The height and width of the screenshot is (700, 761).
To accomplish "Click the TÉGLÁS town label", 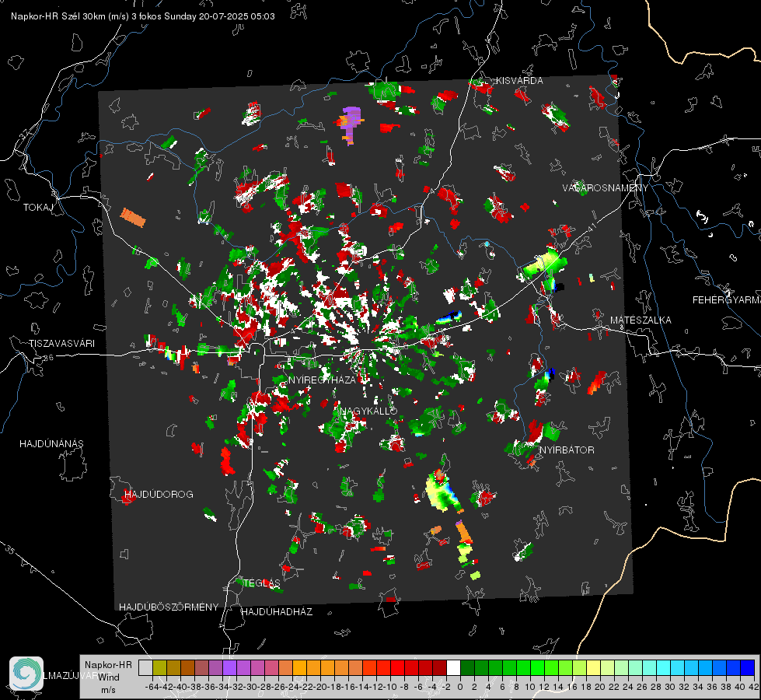I will click(262, 583).
